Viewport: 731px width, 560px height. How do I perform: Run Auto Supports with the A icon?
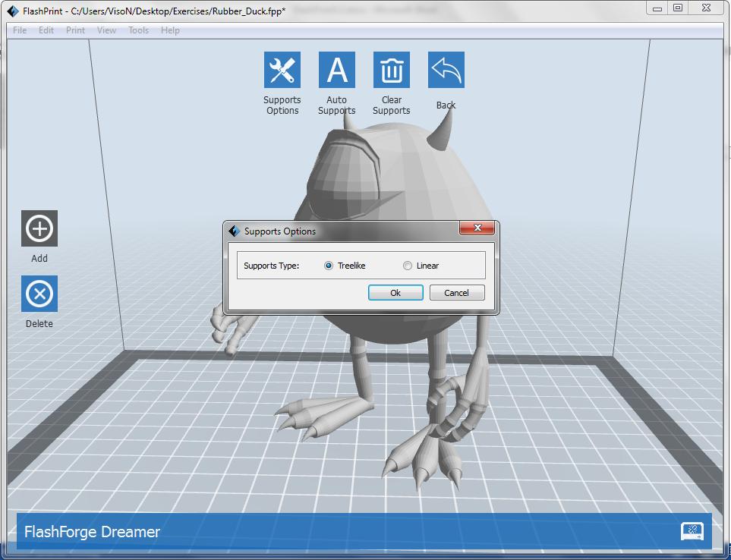tap(336, 70)
